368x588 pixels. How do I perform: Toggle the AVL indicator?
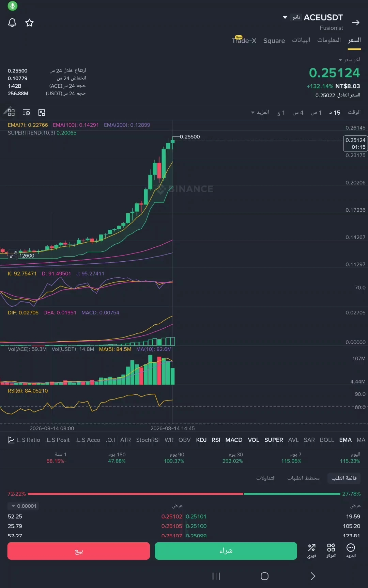293,440
